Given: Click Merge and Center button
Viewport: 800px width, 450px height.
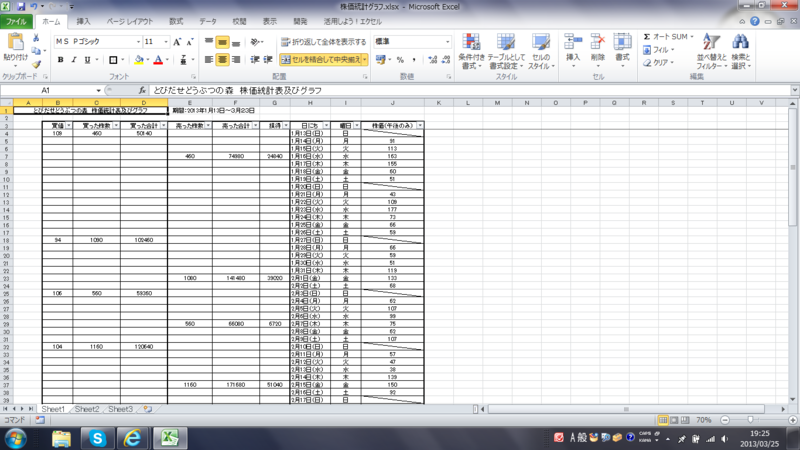Looking at the screenshot, I should [321, 60].
